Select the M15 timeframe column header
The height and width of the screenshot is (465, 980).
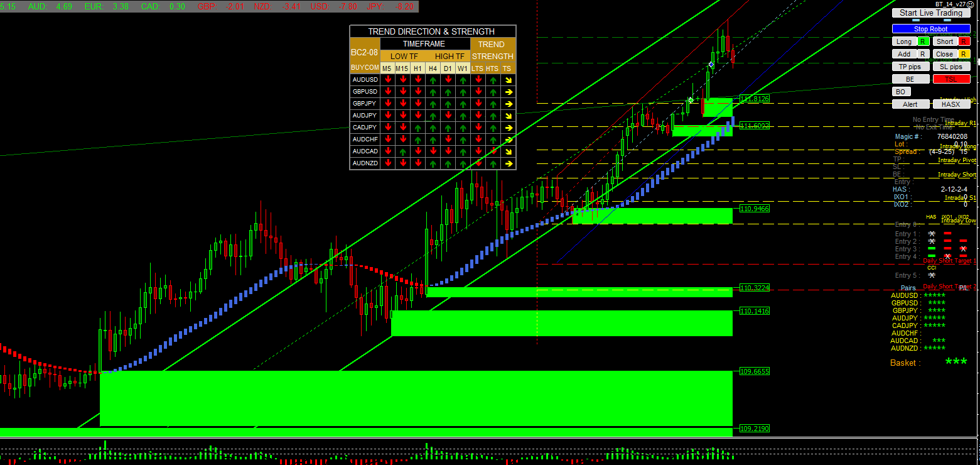(x=402, y=68)
